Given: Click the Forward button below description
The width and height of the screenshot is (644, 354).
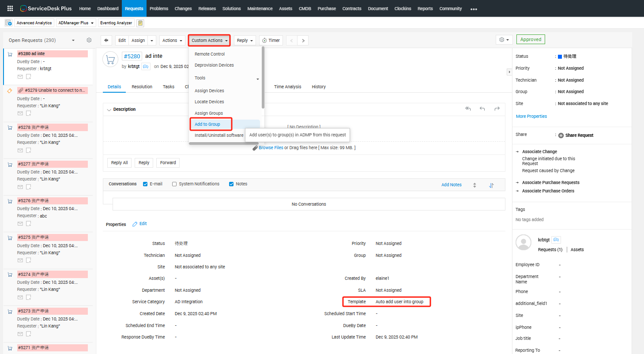Looking at the screenshot, I should click(x=168, y=163).
